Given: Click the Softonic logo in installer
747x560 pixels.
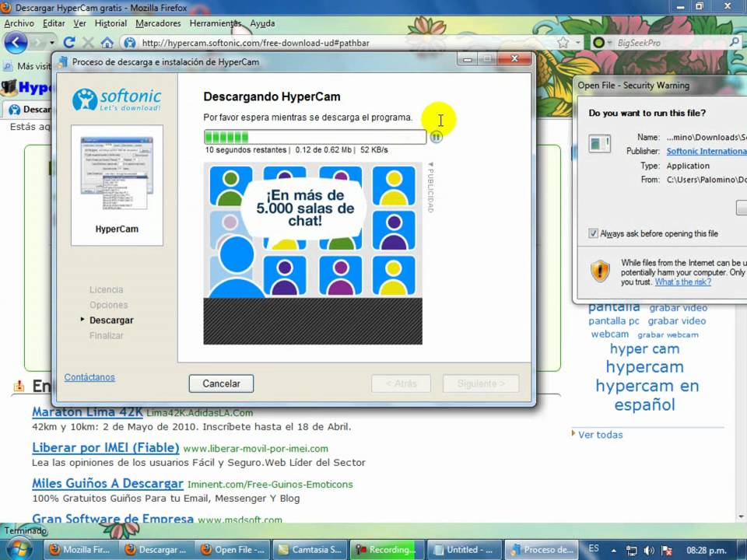Looking at the screenshot, I should pos(117,99).
